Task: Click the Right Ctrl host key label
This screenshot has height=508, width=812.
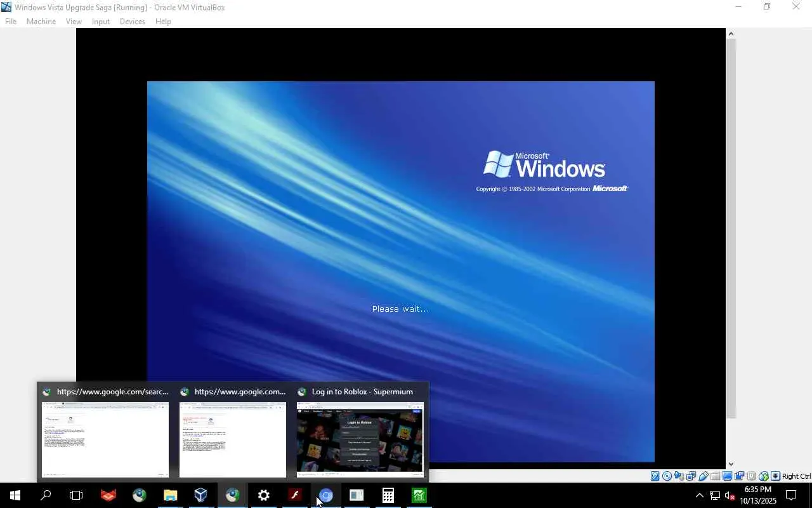Action: click(x=796, y=476)
